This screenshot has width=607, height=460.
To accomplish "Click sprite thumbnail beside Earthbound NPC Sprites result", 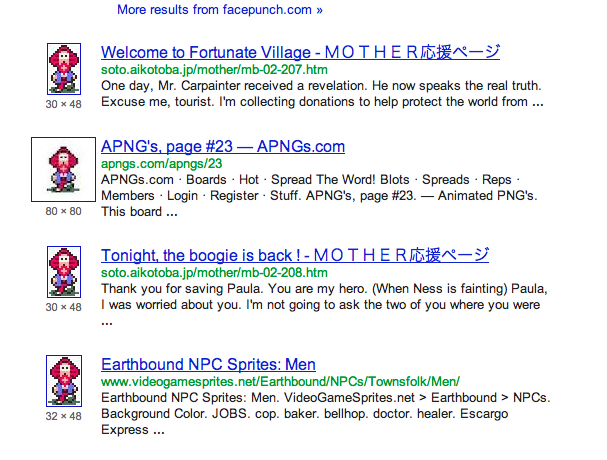I will pyautogui.click(x=64, y=382).
